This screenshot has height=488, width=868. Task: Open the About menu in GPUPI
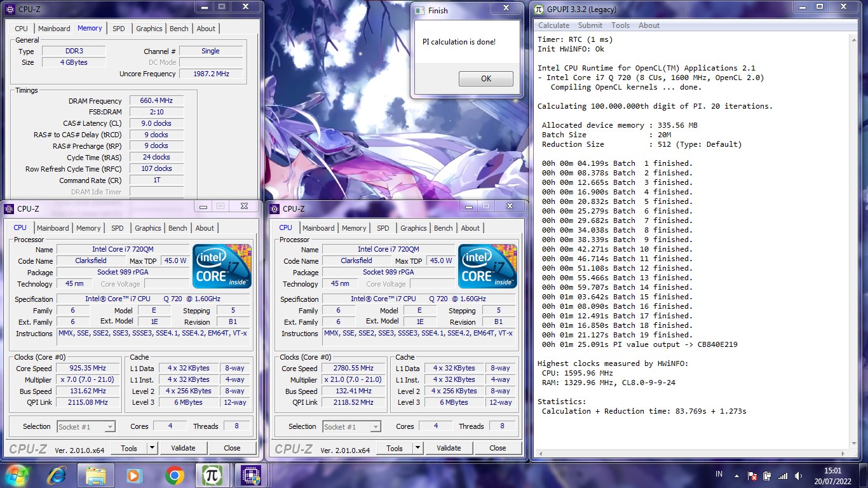649,25
